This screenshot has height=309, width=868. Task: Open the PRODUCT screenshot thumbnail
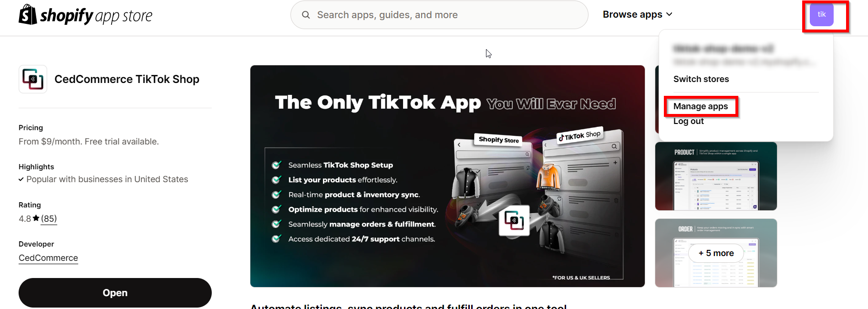(716, 176)
